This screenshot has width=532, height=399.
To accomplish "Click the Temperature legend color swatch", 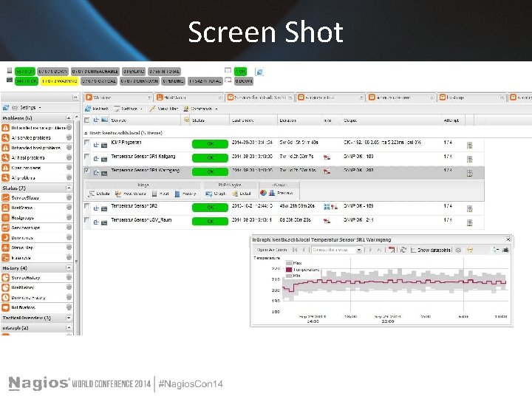I will click(x=289, y=270).
